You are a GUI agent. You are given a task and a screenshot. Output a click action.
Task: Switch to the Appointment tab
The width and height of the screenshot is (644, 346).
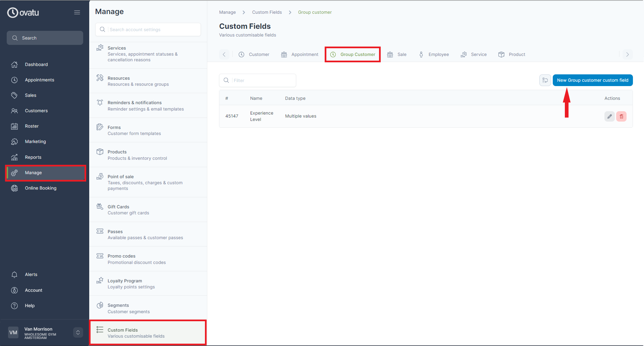click(300, 55)
